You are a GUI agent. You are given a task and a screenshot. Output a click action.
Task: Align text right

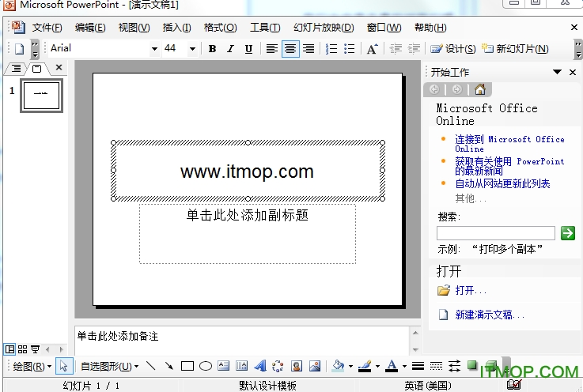click(309, 49)
